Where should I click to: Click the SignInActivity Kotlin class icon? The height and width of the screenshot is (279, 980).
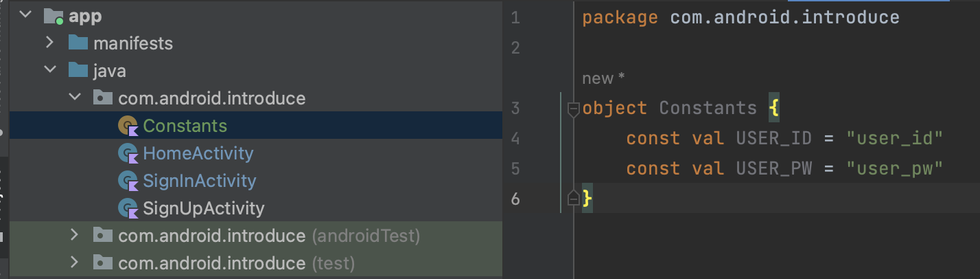(x=128, y=181)
